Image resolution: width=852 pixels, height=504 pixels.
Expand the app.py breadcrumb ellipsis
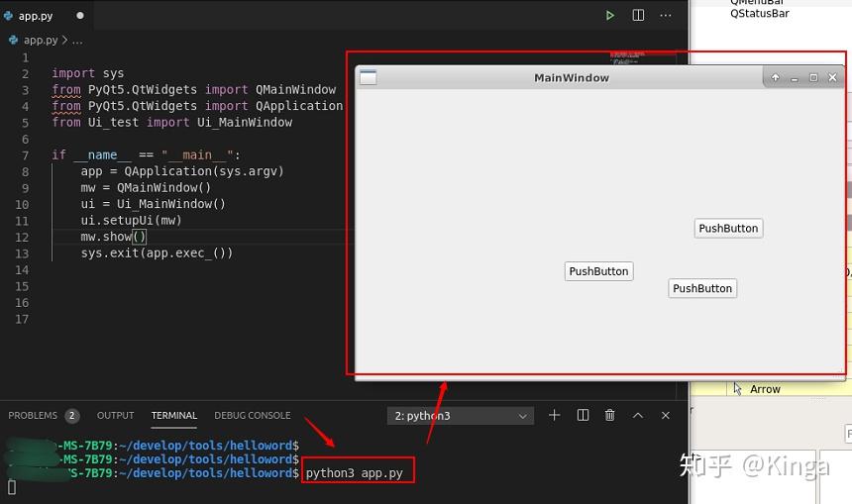(x=77, y=41)
